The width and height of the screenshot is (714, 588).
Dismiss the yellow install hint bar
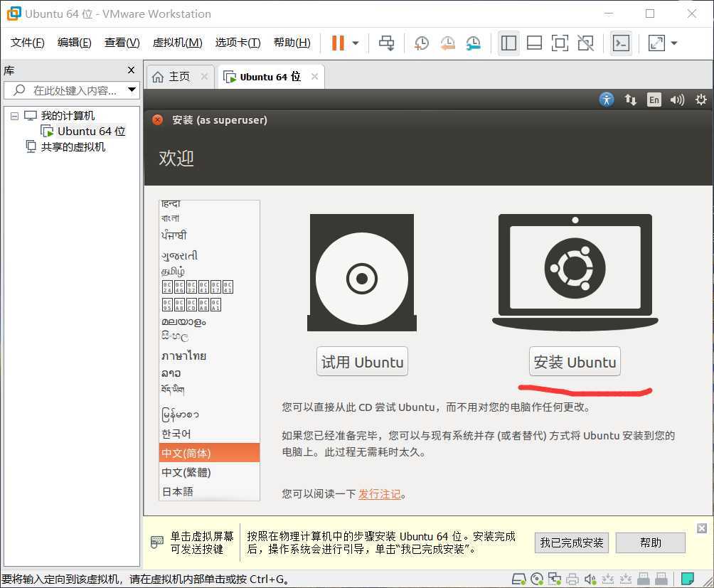[x=702, y=528]
